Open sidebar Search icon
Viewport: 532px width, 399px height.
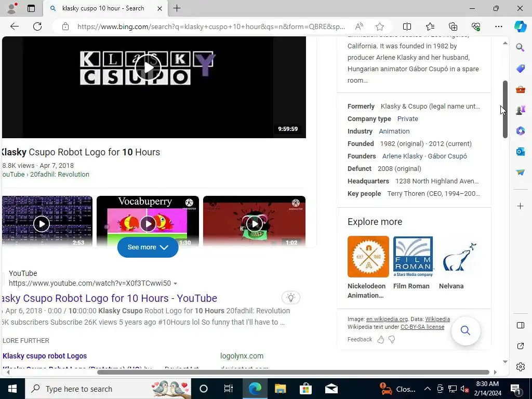click(x=520, y=47)
